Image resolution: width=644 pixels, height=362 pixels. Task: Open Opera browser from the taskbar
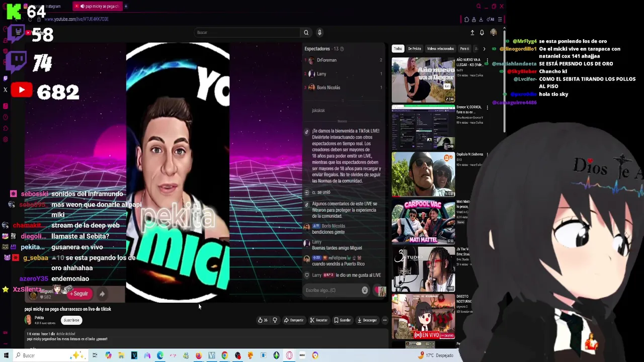289,355
